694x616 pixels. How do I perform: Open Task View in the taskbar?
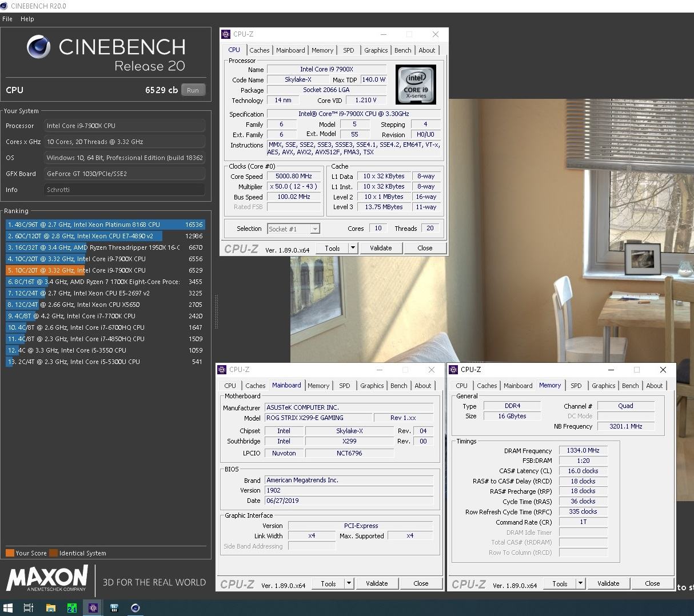(x=28, y=608)
